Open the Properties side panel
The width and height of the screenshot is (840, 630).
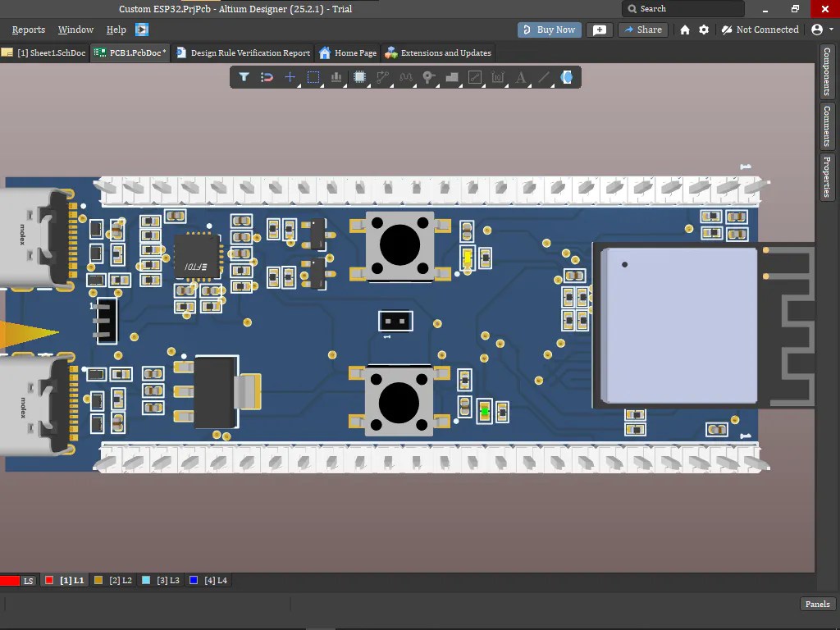pyautogui.click(x=827, y=177)
